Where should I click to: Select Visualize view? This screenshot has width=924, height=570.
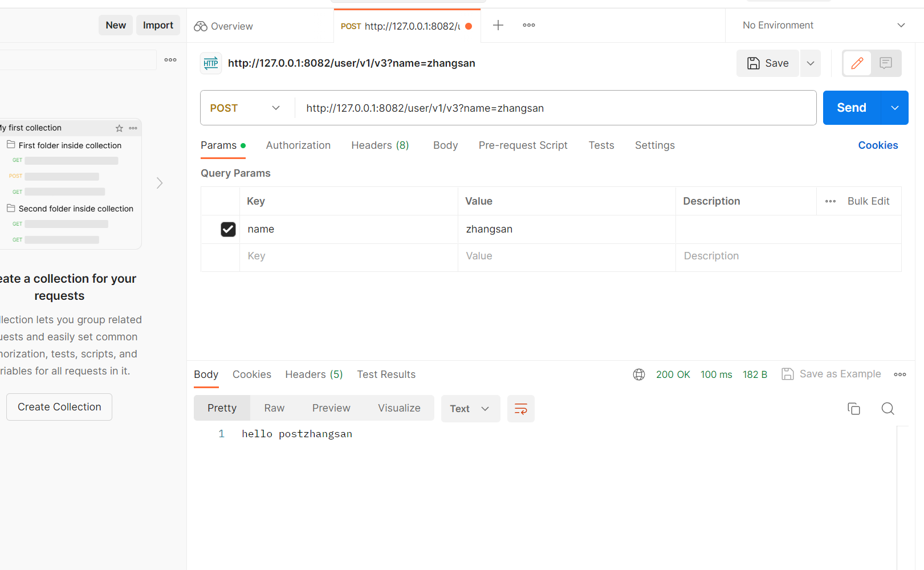[399, 408]
